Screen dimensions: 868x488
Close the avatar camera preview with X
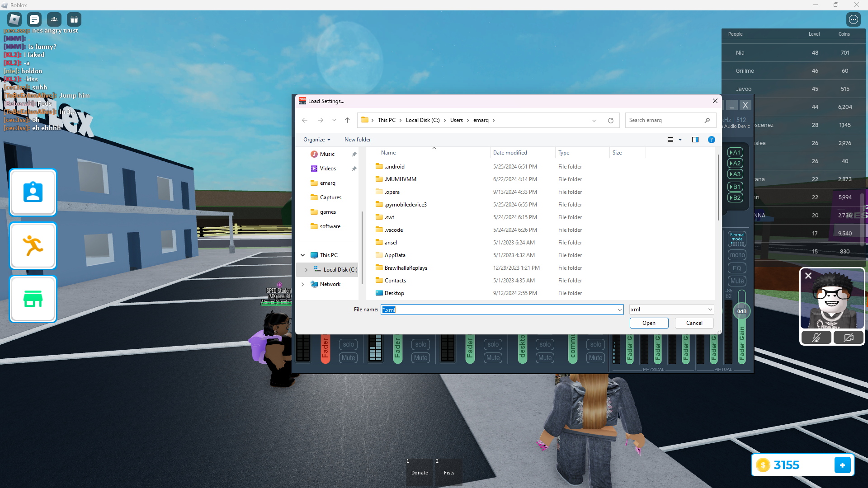[808, 275]
